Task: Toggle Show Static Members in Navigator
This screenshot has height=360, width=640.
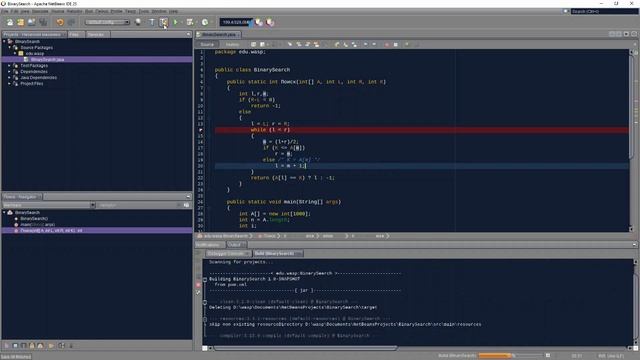Action: [x=24, y=345]
